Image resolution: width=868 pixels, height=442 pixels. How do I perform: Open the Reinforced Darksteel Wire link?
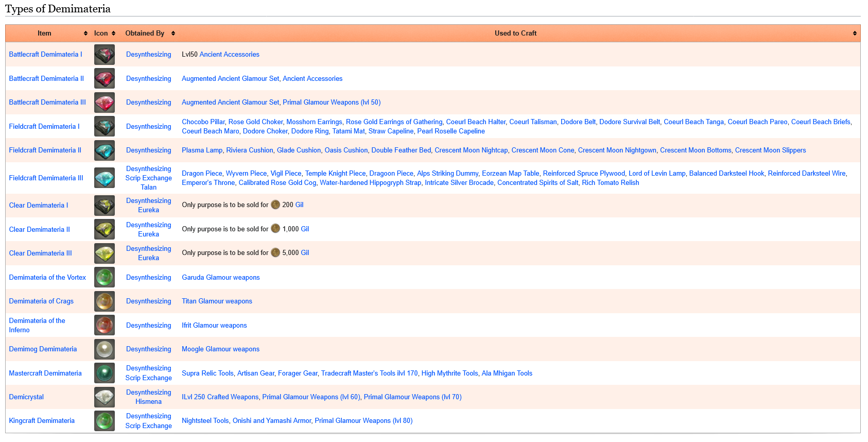pos(807,174)
